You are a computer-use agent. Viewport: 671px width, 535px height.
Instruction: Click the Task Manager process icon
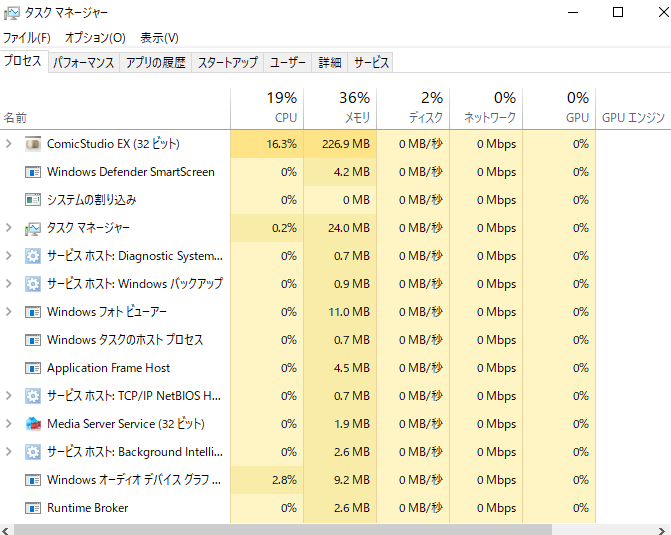pos(33,228)
